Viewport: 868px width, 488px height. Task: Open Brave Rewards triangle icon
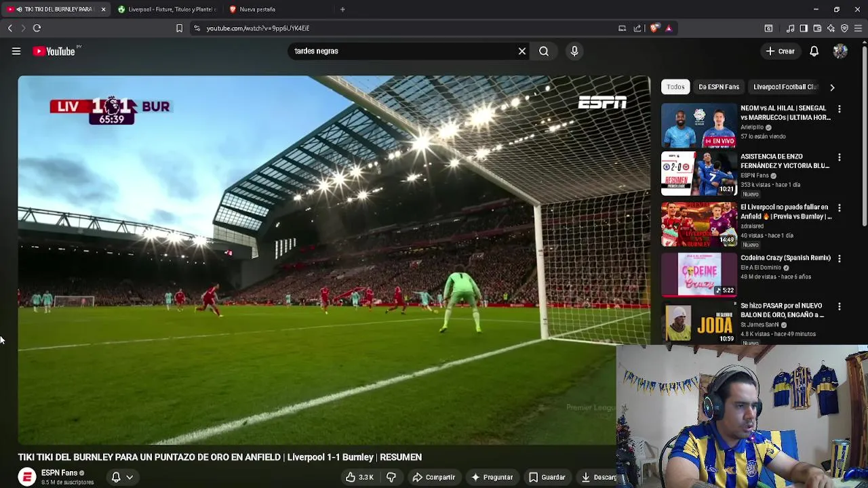(669, 28)
